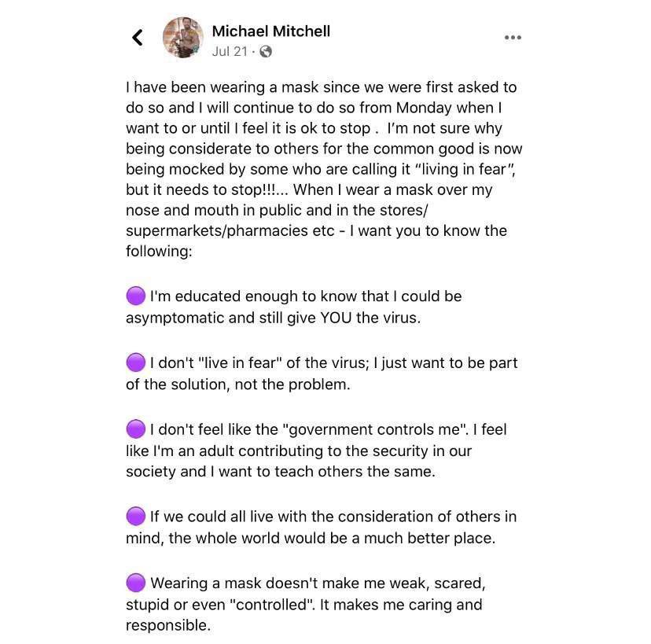This screenshot has width=651, height=644.
Task: Click the Michael Mitchell author name
Action: coord(271,31)
